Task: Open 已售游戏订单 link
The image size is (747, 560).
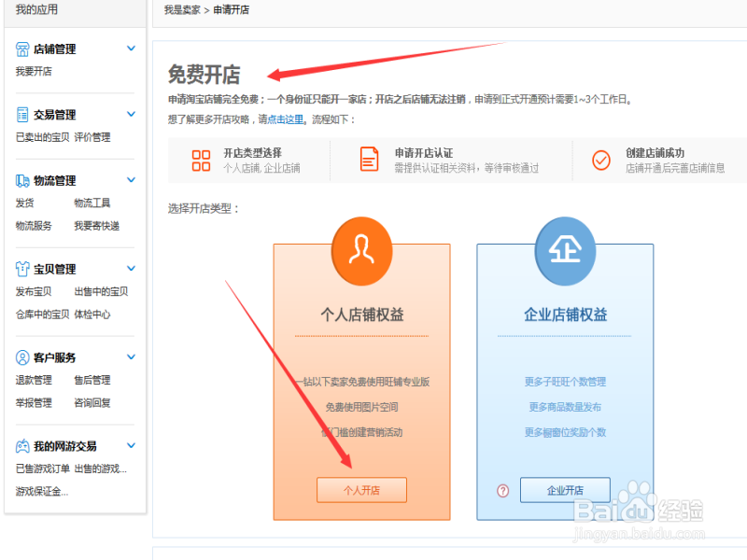Action: (42, 469)
